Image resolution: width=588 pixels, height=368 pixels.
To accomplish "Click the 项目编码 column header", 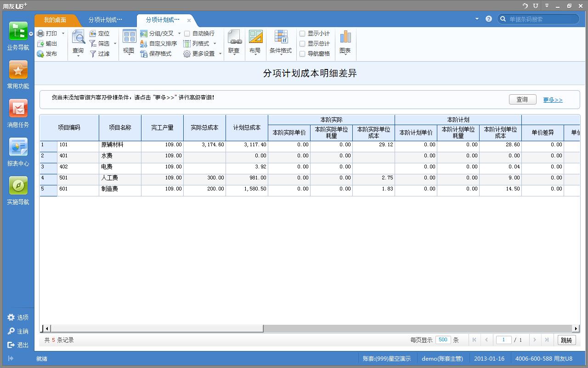I will [x=69, y=128].
